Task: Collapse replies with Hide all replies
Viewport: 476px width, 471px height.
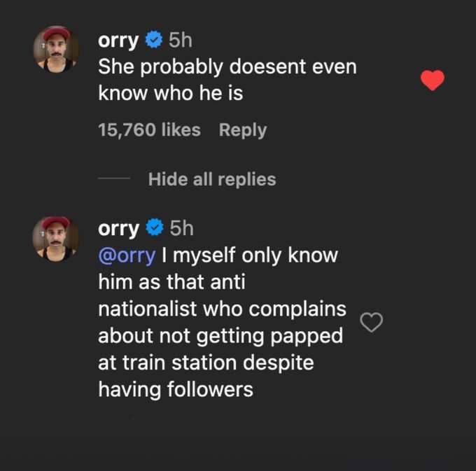Action: (x=212, y=179)
